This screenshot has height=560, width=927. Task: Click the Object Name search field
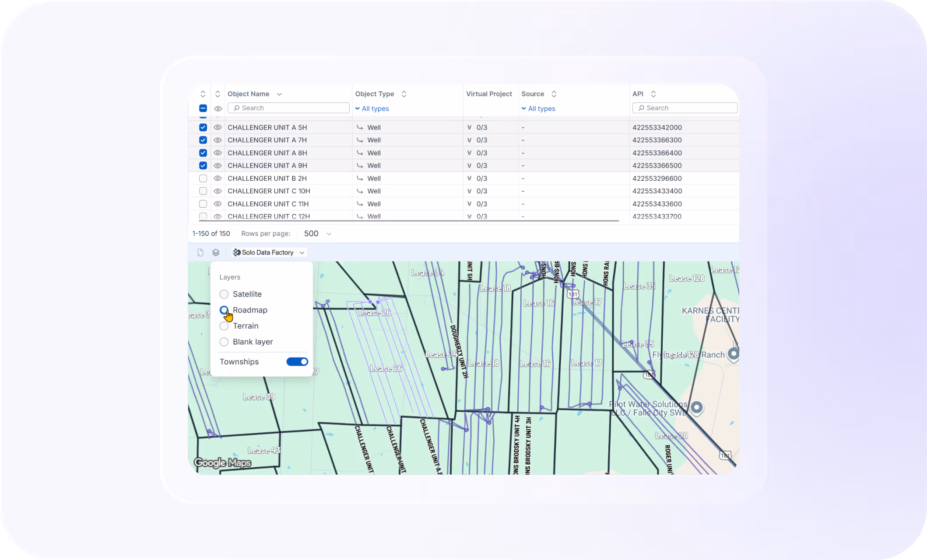pos(289,108)
